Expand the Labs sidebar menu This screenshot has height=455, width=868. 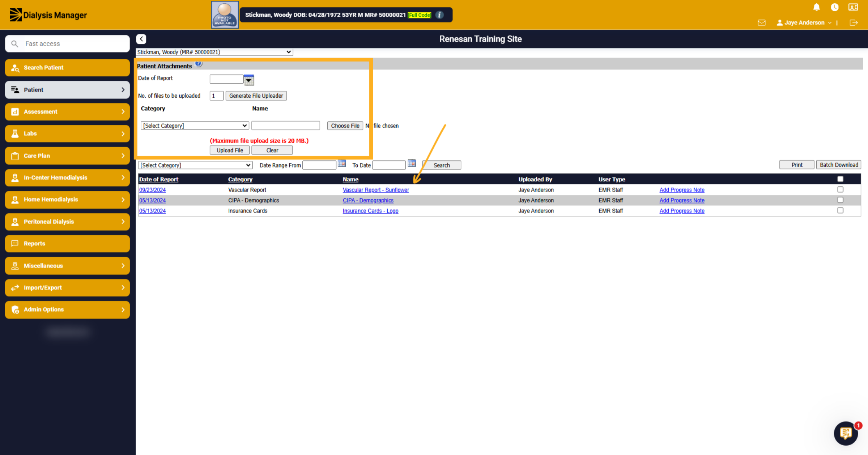pyautogui.click(x=67, y=134)
